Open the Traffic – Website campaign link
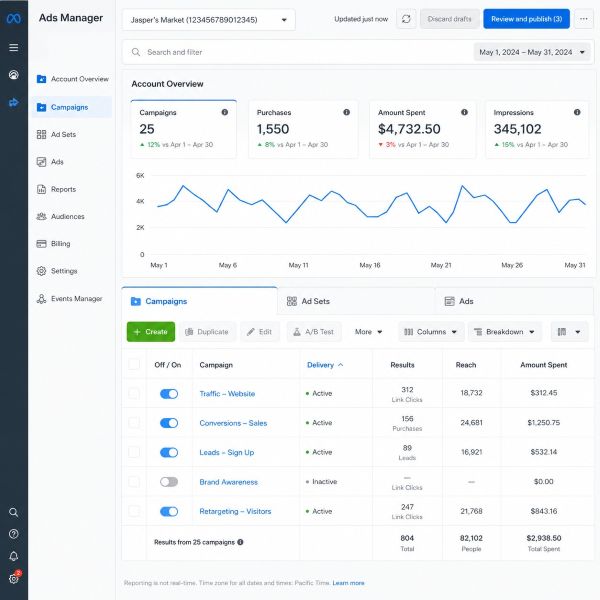Image resolution: width=600 pixels, height=600 pixels. (227, 394)
